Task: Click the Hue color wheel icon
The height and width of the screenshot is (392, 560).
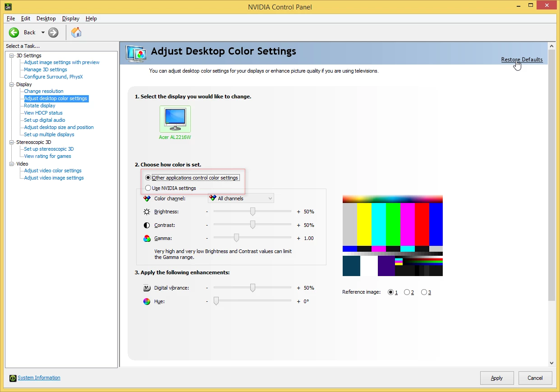Action: (x=147, y=301)
